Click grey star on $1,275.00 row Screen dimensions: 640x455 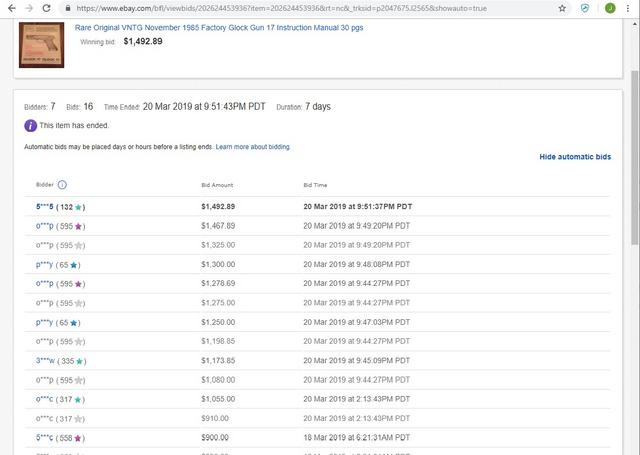pyautogui.click(x=78, y=303)
